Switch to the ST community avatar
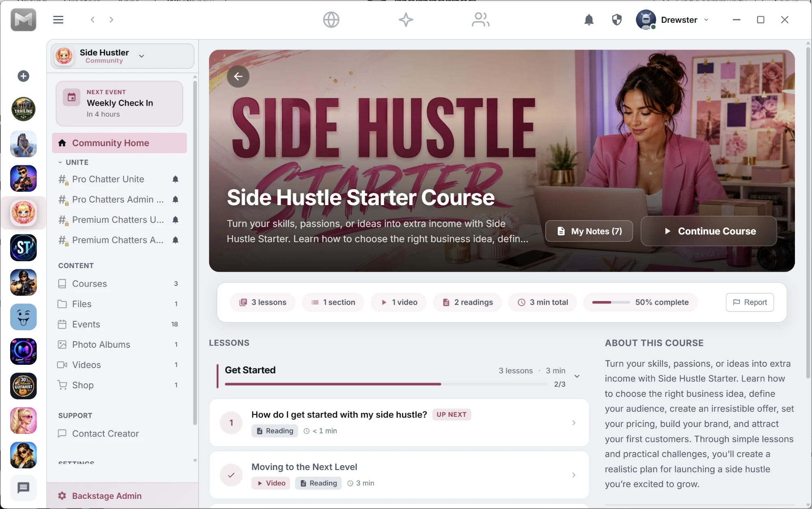Image resolution: width=812 pixels, height=509 pixels. click(x=23, y=248)
